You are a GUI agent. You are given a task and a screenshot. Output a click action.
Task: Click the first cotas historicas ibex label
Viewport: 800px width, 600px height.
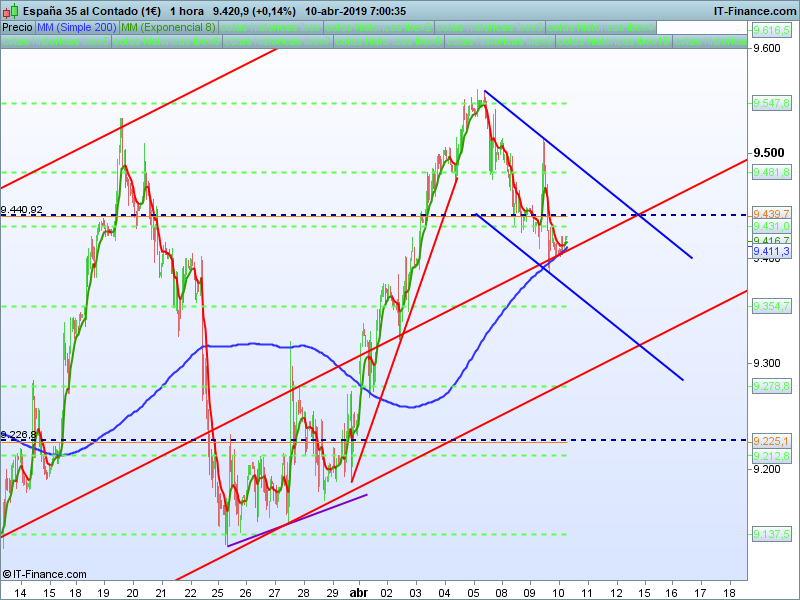tap(270, 28)
